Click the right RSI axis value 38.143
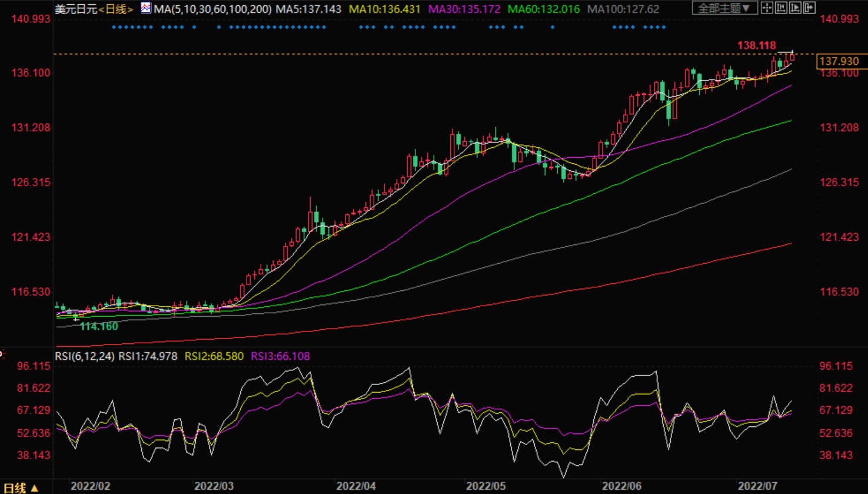The image size is (868, 494). (836, 456)
